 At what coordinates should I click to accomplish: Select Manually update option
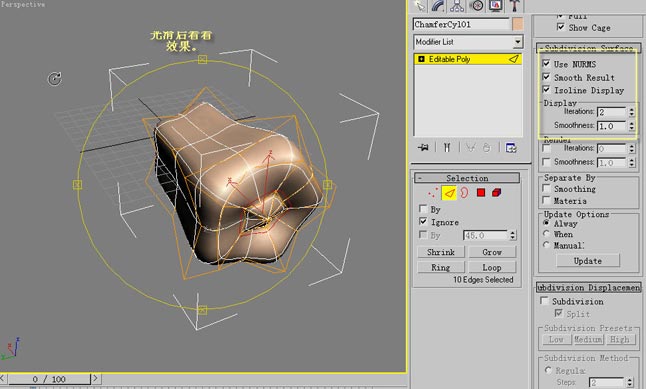point(546,245)
